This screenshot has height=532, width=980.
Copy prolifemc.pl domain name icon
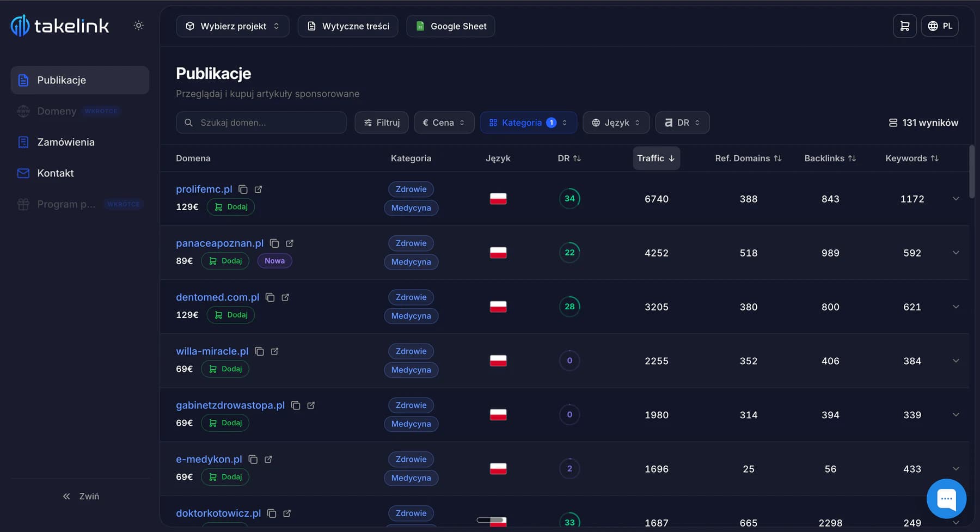pos(243,189)
